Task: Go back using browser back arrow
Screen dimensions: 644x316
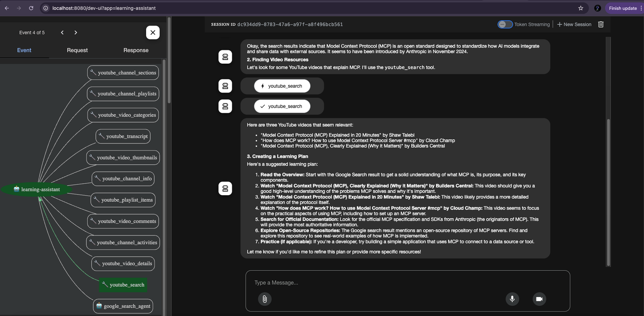Action: pyautogui.click(x=7, y=8)
